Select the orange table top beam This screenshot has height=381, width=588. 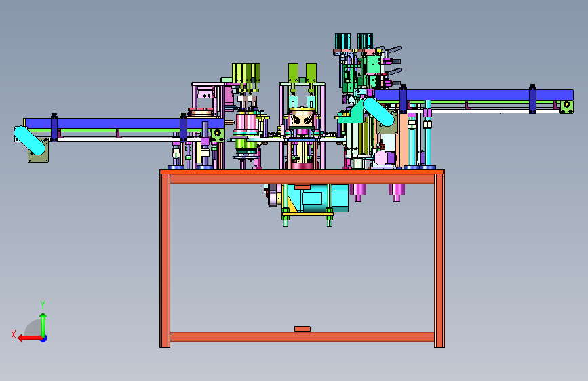coord(302,172)
